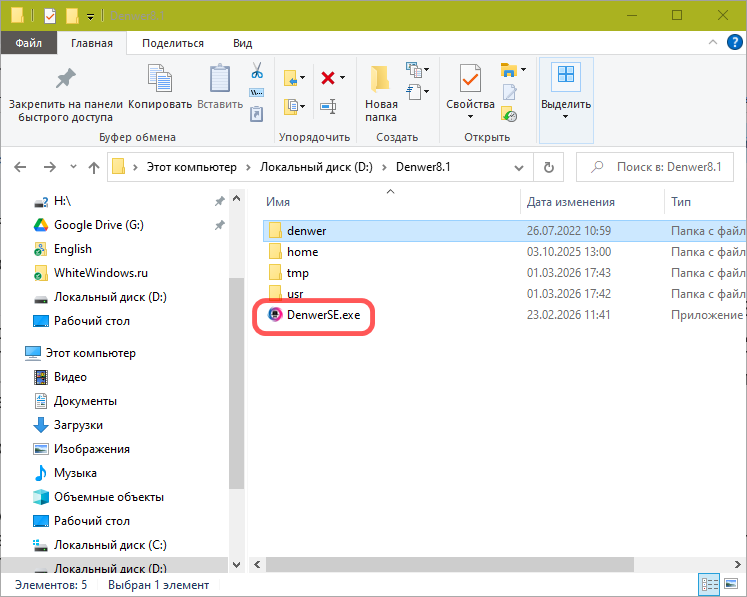This screenshot has width=747, height=597.
Task: Go up one folder level arrow
Action: tap(94, 167)
